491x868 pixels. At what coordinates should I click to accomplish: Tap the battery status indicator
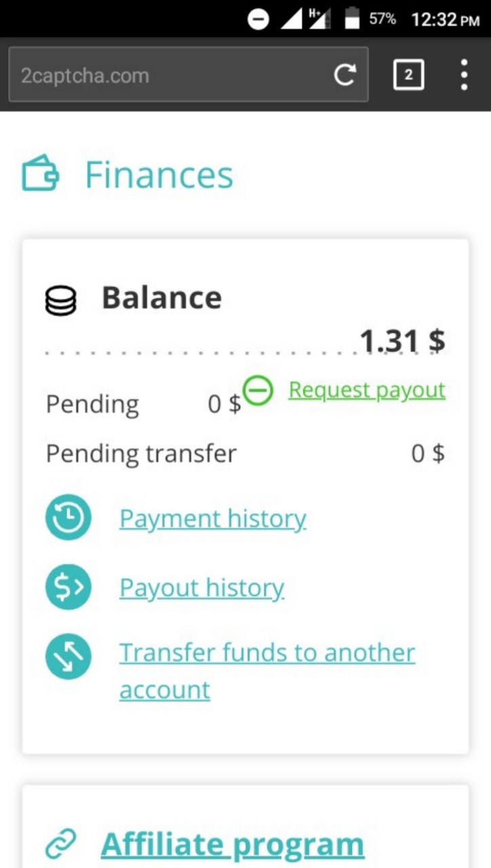tap(352, 20)
